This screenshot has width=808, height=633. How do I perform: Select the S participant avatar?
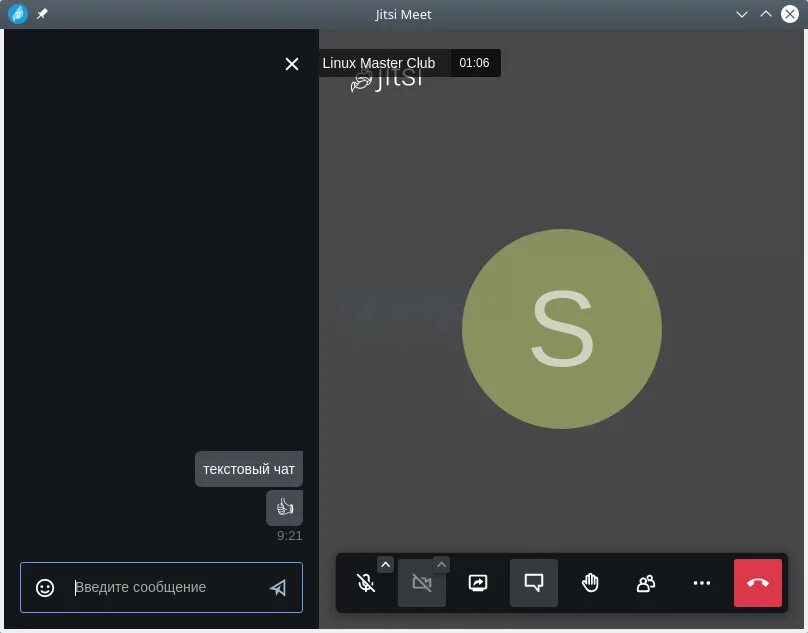coord(562,328)
